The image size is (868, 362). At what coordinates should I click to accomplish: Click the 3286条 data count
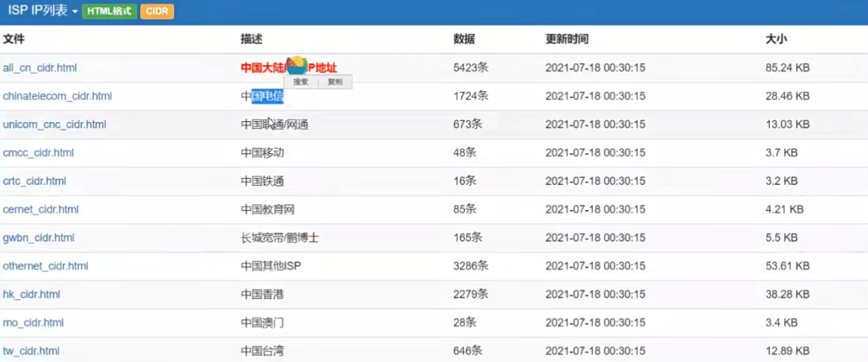tap(471, 266)
